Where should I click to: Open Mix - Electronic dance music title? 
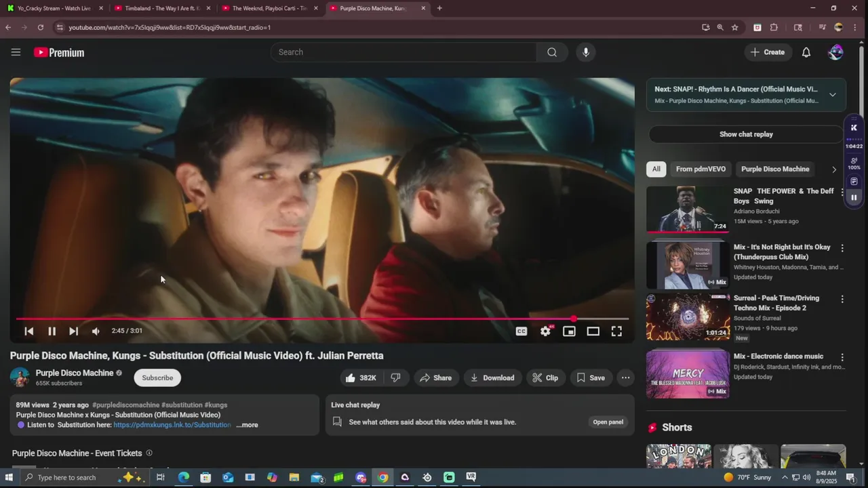click(x=778, y=357)
